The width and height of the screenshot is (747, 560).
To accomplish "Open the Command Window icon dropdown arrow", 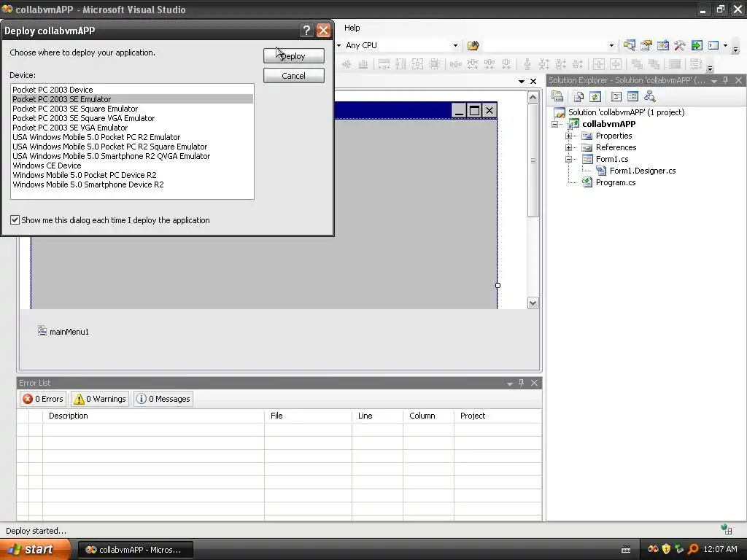I will coord(725,46).
